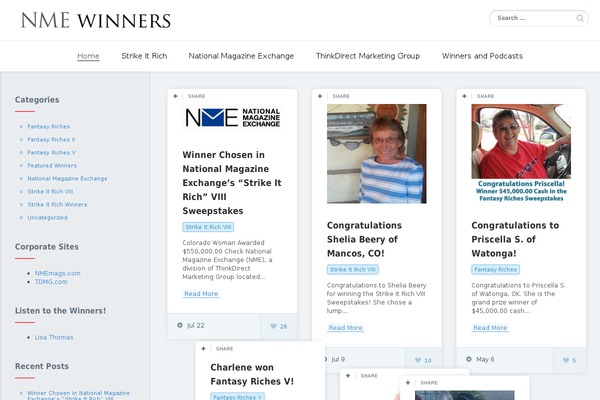The image size is (600, 400).
Task: Open Winners and Podcasts menu item
Action: pos(482,56)
